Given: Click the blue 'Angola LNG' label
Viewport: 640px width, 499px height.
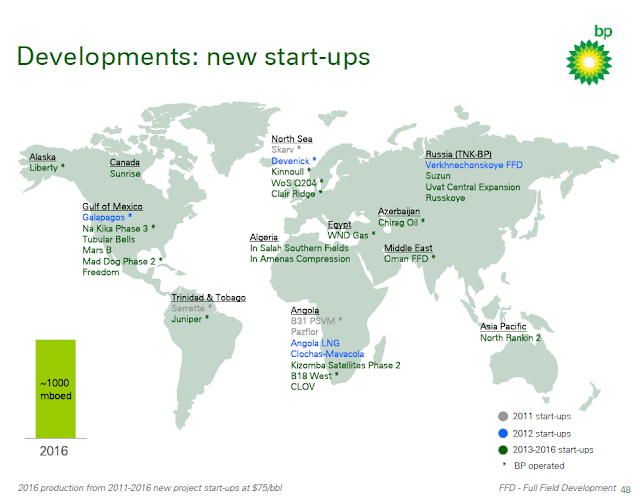Looking at the screenshot, I should coord(315,343).
